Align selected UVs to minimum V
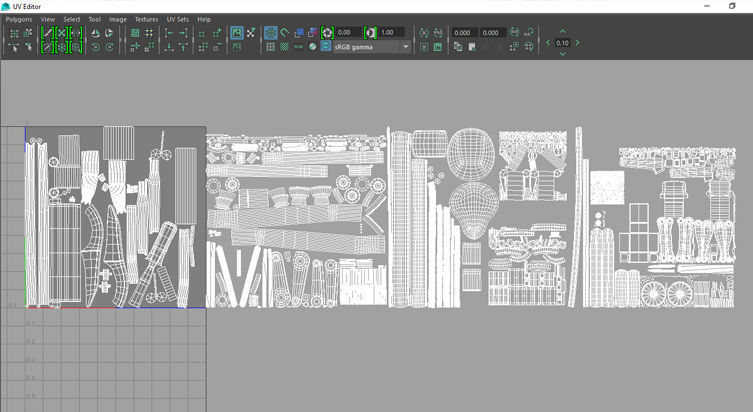 169,47
